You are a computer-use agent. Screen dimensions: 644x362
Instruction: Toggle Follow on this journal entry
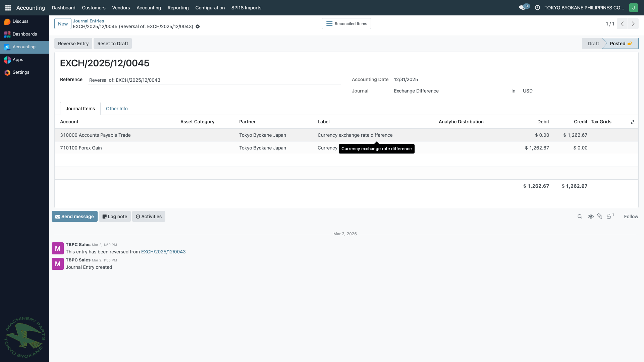pos(631,217)
